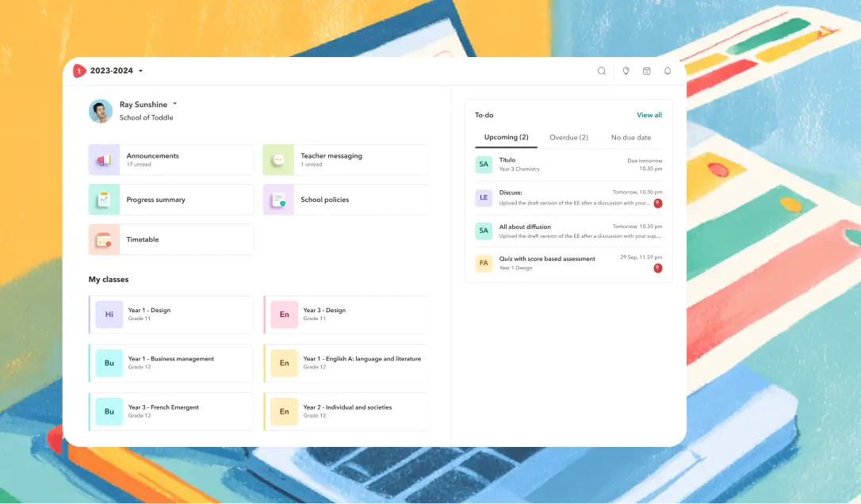Open the calendar icon in top bar
861x504 pixels.
pos(646,71)
